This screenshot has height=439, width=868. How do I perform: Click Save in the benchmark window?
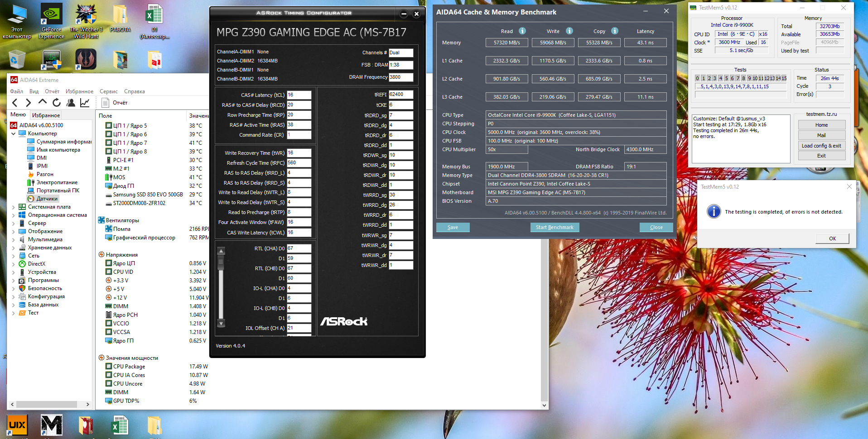(x=453, y=227)
